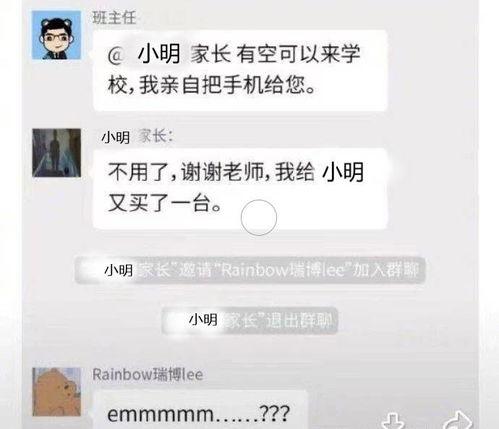Tap the emmmmm......??? message bubble

click(x=202, y=411)
